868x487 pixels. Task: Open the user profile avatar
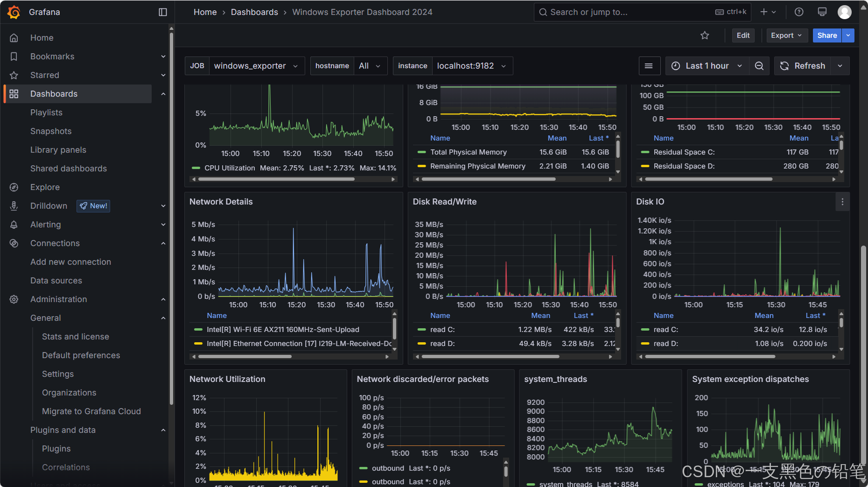845,12
